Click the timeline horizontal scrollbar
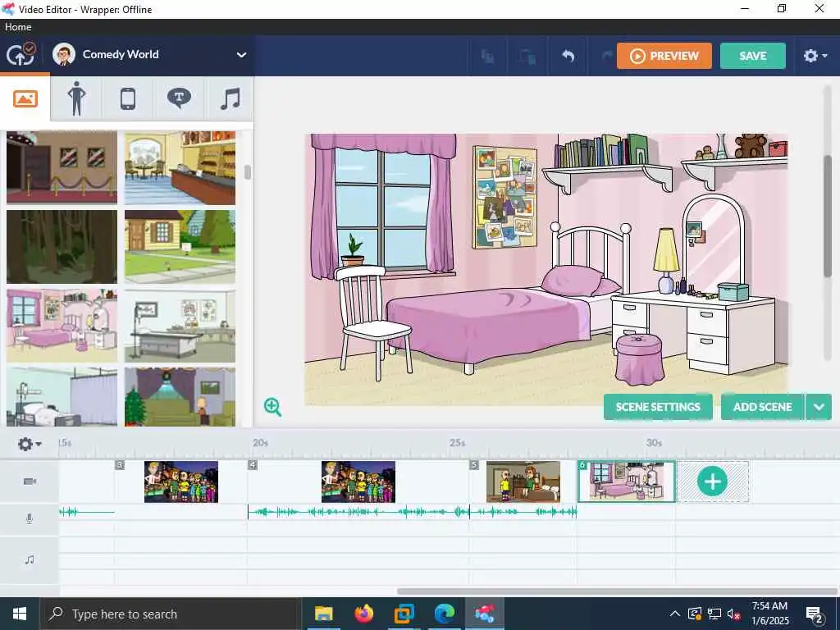The width and height of the screenshot is (840, 630). (x=617, y=591)
